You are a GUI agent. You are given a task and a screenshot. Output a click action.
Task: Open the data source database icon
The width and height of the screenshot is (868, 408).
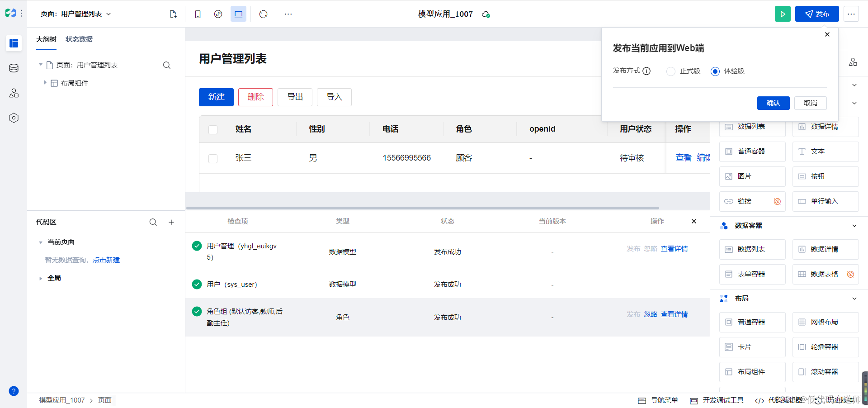point(14,68)
